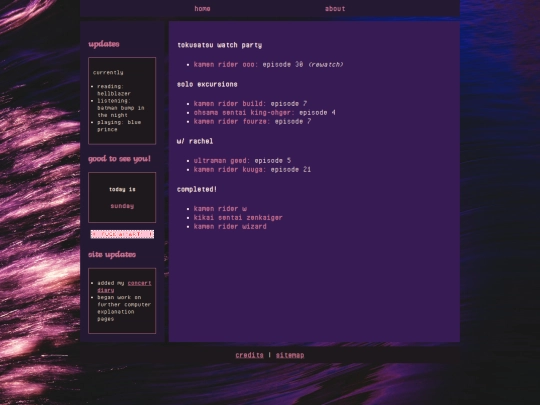This screenshot has width=540, height=405.
Task: Click kikai sentai zenkaiger link
Action: point(238,218)
